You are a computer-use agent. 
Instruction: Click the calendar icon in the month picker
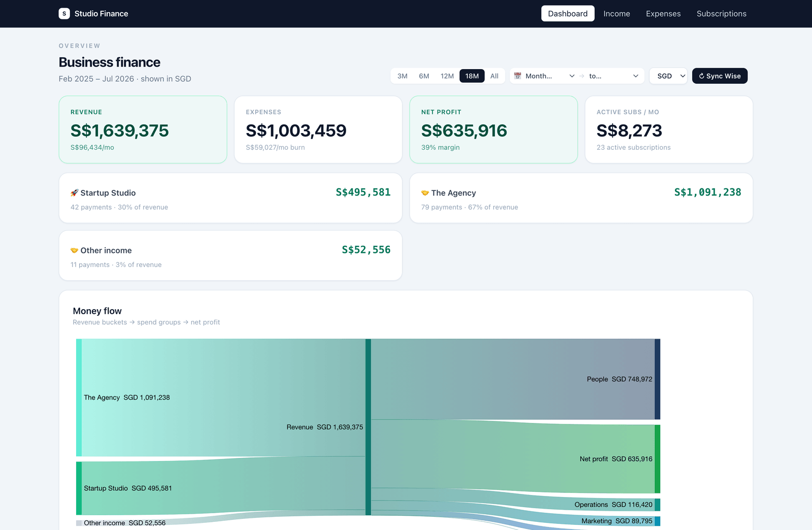[x=518, y=76]
